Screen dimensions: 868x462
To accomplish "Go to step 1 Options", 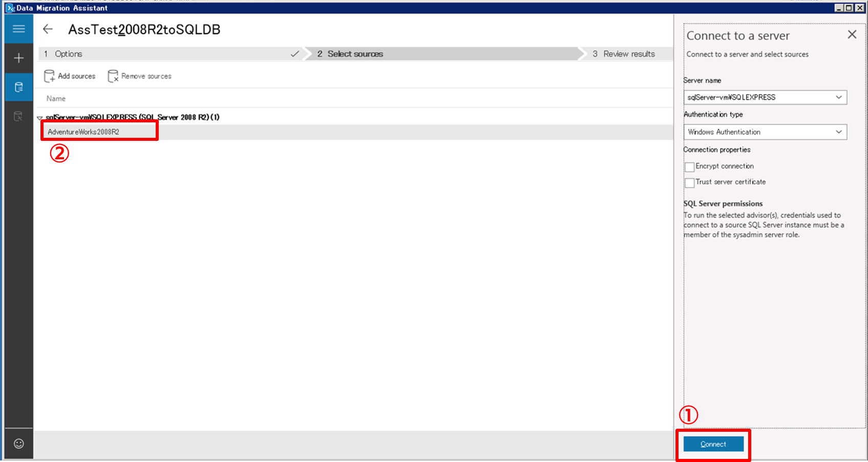I will point(172,54).
